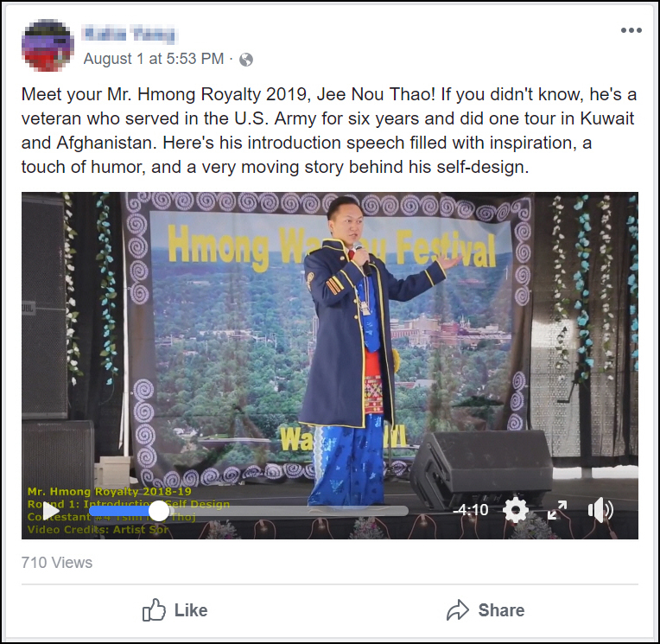Screen dimensions: 660x644
Task: Click the Share text label
Action: [x=501, y=610]
